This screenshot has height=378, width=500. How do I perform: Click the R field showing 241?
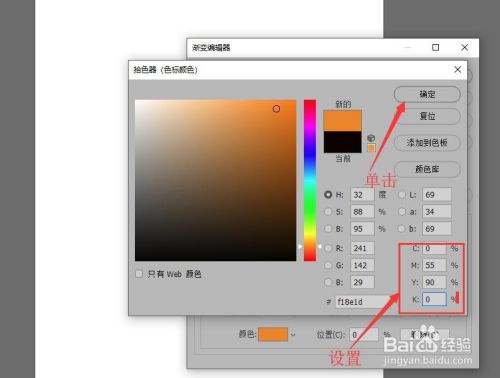tap(362, 248)
